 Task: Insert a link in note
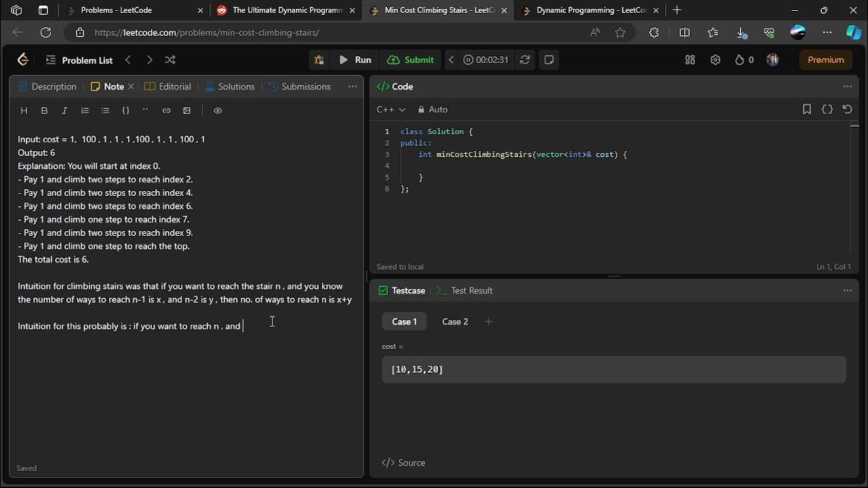tap(166, 110)
